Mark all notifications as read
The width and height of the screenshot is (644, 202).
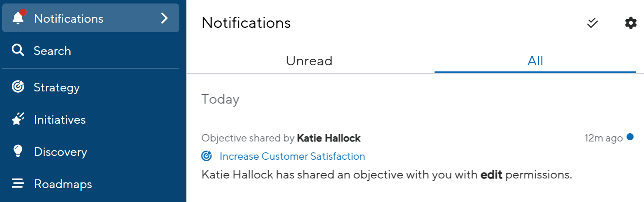point(592,23)
